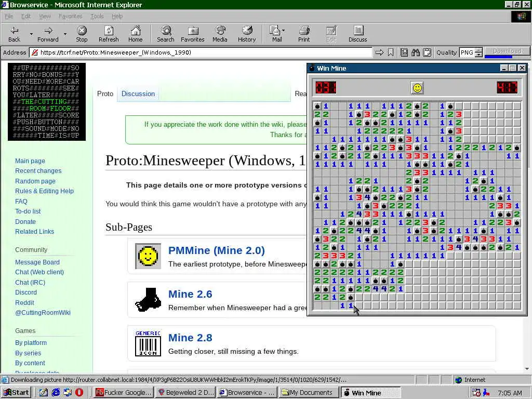Click the red mine counter display
The image size is (532, 399).
click(x=326, y=87)
